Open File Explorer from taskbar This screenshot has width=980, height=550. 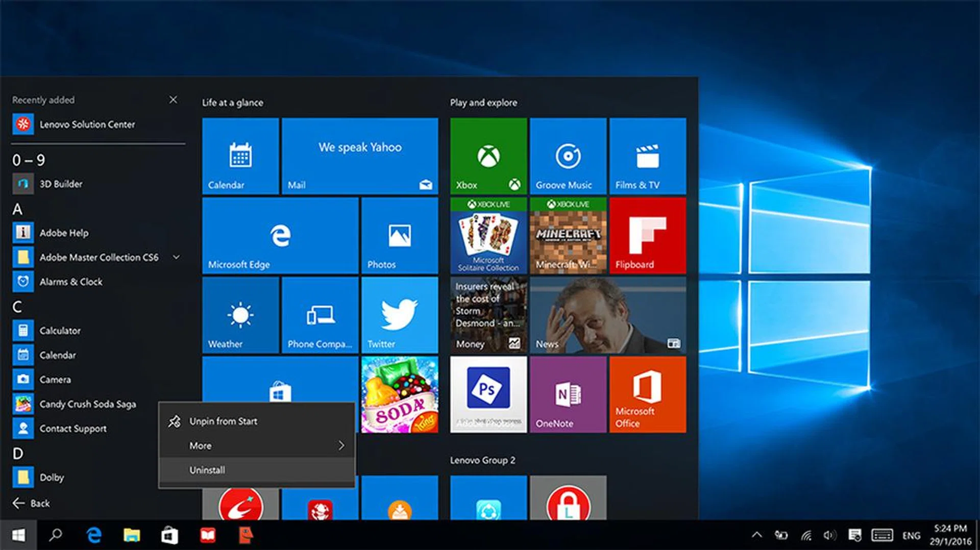132,535
